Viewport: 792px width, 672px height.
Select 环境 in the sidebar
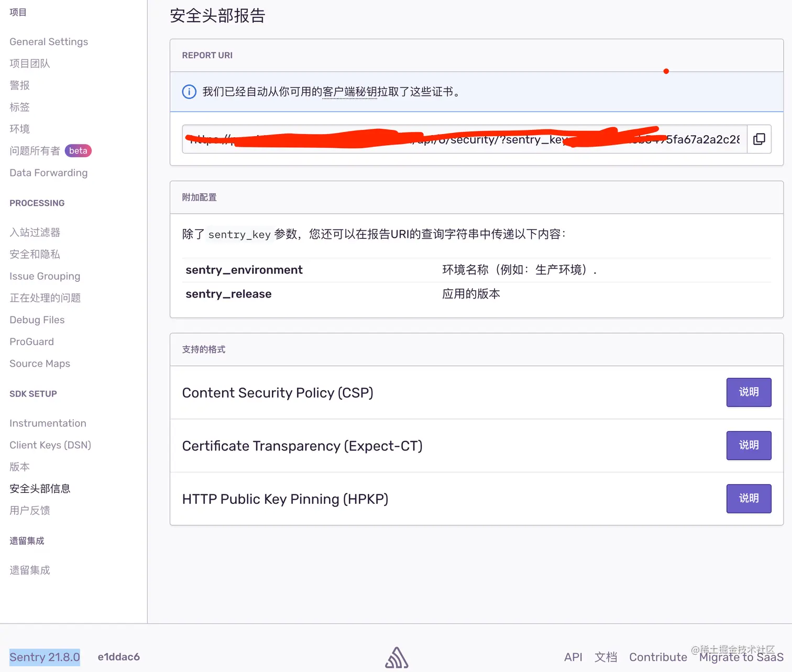[19, 129]
